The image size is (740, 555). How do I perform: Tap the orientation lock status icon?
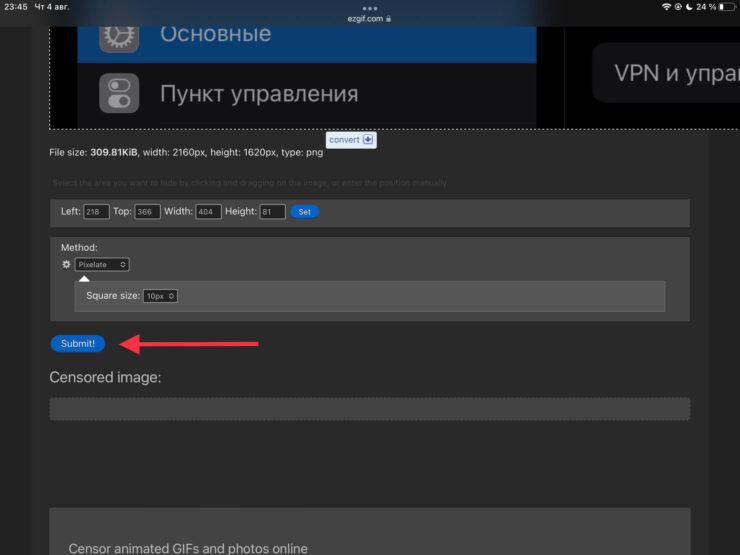tap(678, 7)
